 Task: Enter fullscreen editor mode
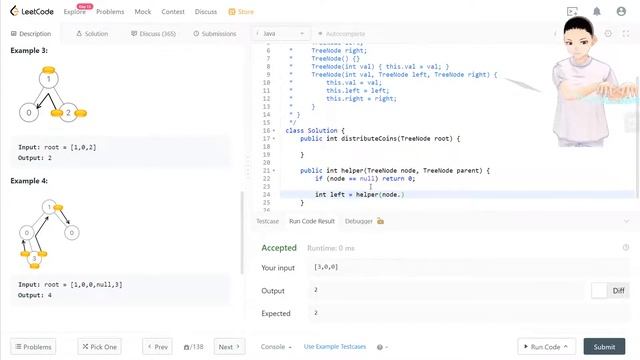[x=626, y=33]
